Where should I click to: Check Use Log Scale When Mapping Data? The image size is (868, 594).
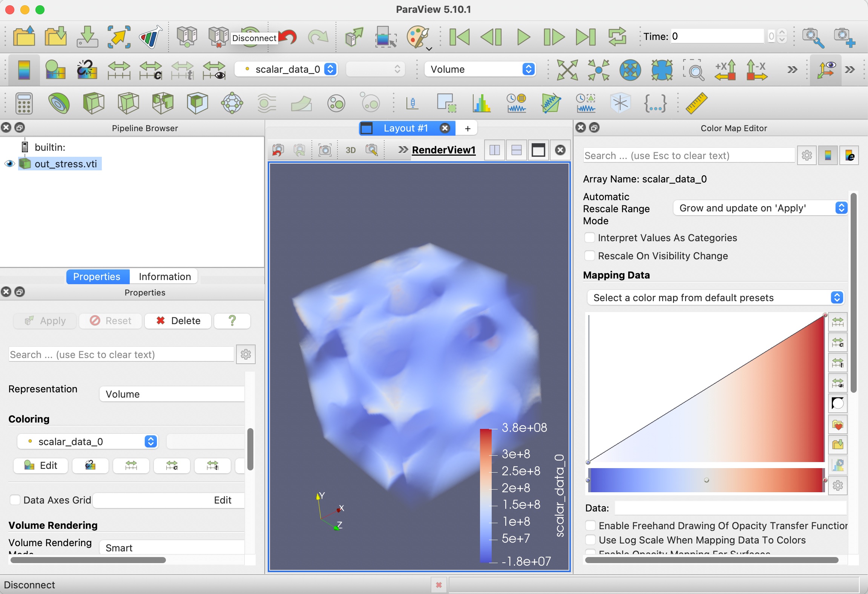click(590, 540)
